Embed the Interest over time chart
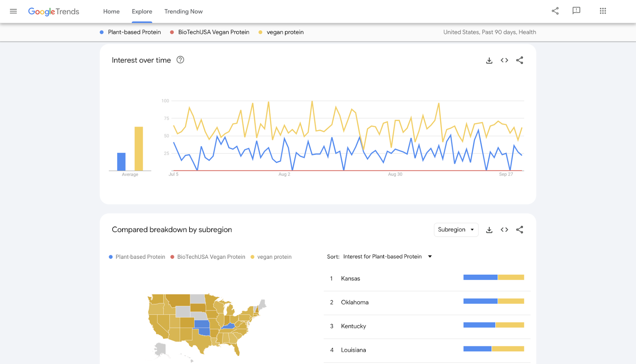Image resolution: width=636 pixels, height=364 pixels. pos(504,60)
